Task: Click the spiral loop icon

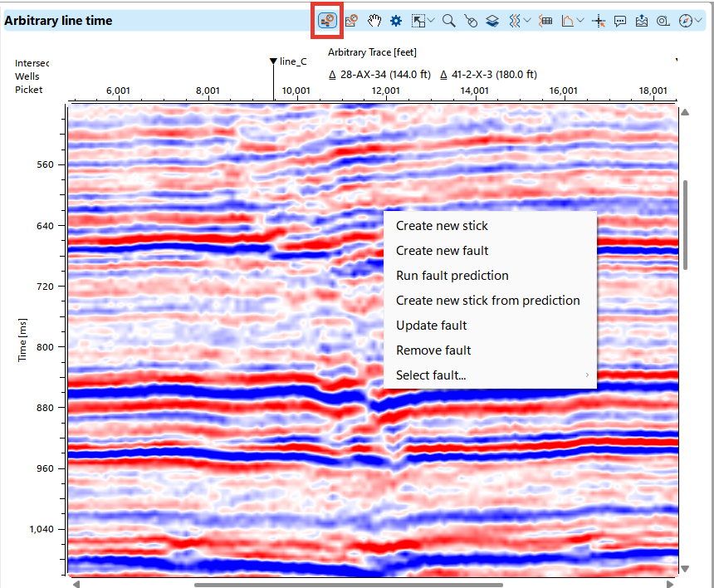Action: point(662,21)
